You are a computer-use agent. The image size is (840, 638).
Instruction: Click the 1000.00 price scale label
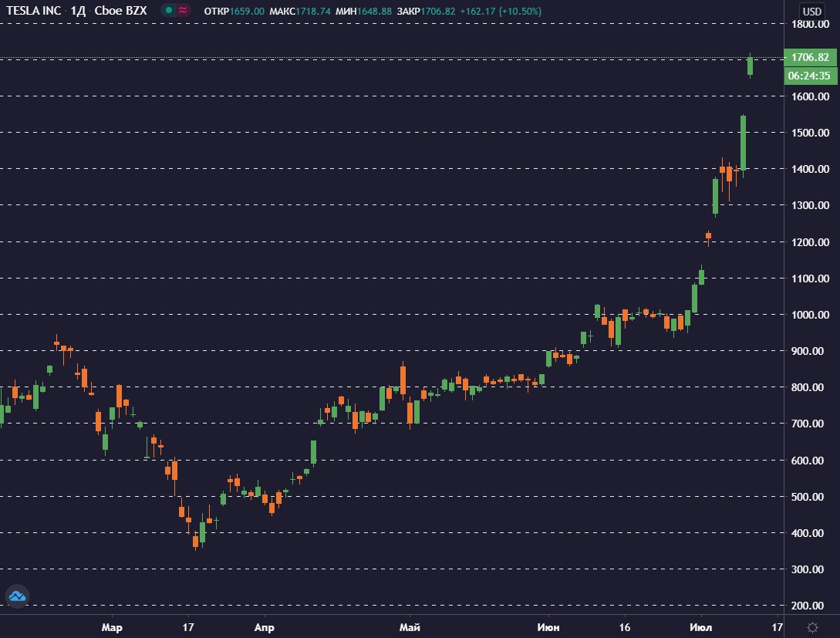[x=810, y=315]
